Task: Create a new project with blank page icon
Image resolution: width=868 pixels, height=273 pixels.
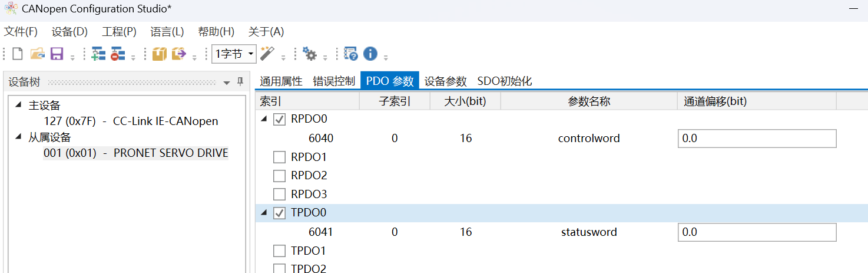Action: pyautogui.click(x=18, y=54)
